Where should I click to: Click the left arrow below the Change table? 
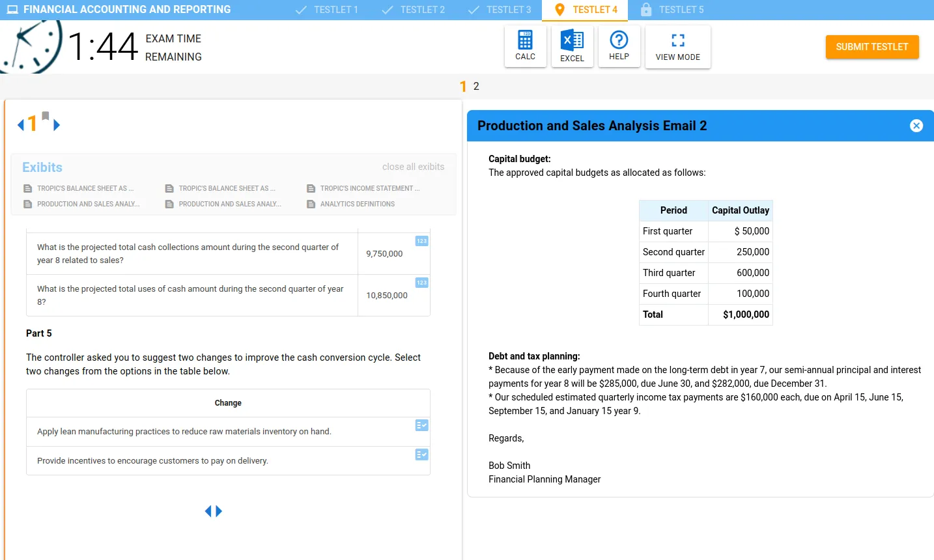coord(208,511)
